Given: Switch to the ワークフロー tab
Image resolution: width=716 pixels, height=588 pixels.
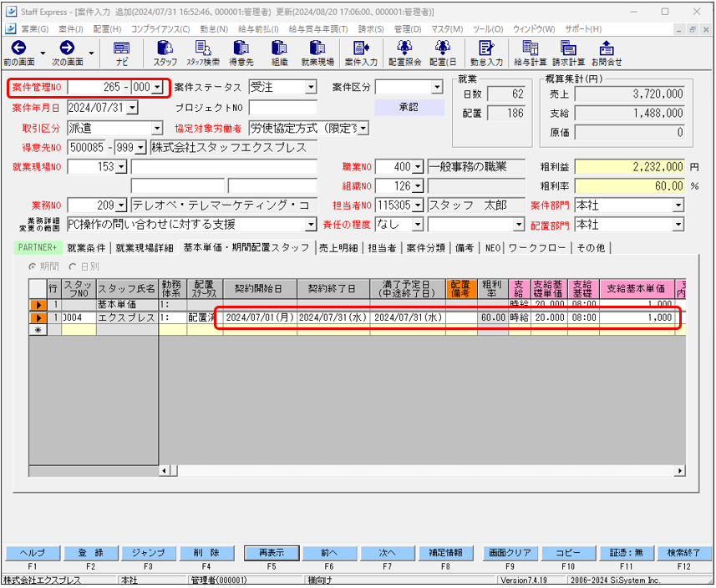Looking at the screenshot, I should pos(537,248).
